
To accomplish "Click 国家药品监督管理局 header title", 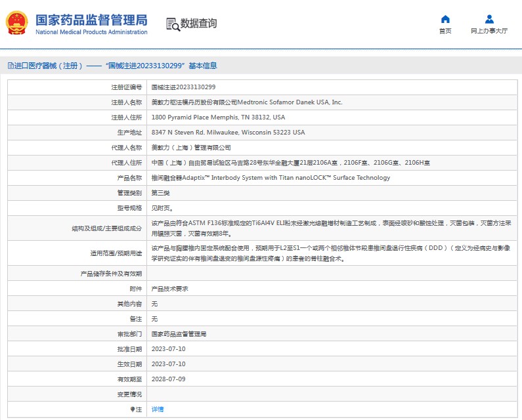I will 91,20.
